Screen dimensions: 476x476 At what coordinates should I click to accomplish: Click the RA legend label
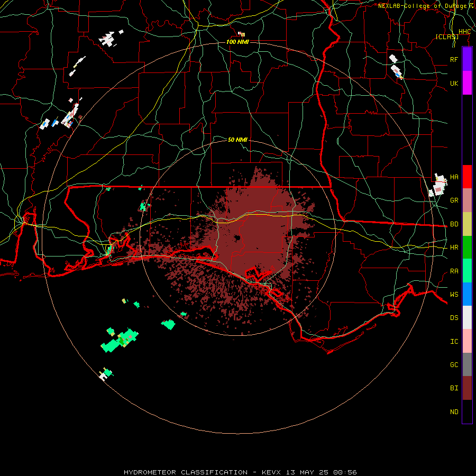point(454,271)
